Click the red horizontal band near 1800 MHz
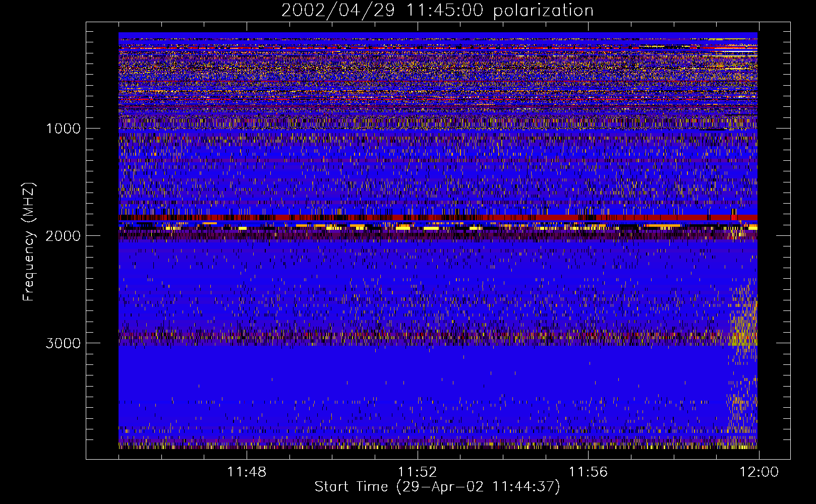 click(438, 217)
